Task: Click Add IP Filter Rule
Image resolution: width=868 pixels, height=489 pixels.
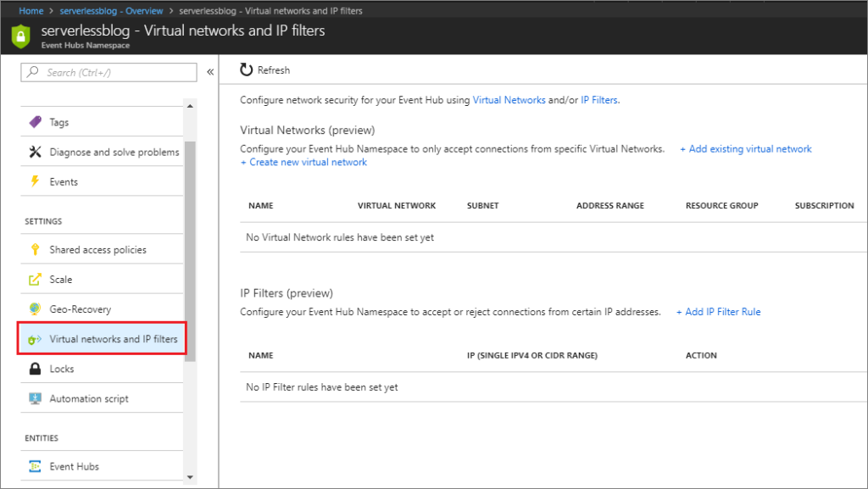Action: tap(718, 311)
